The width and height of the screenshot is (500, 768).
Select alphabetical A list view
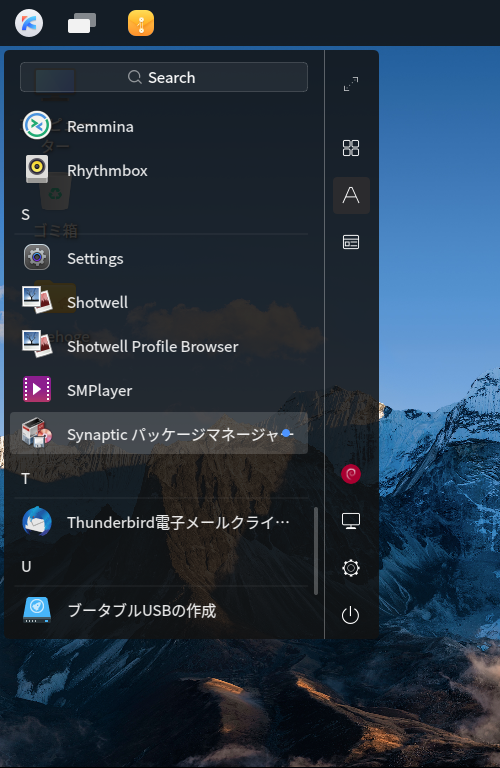pos(351,195)
